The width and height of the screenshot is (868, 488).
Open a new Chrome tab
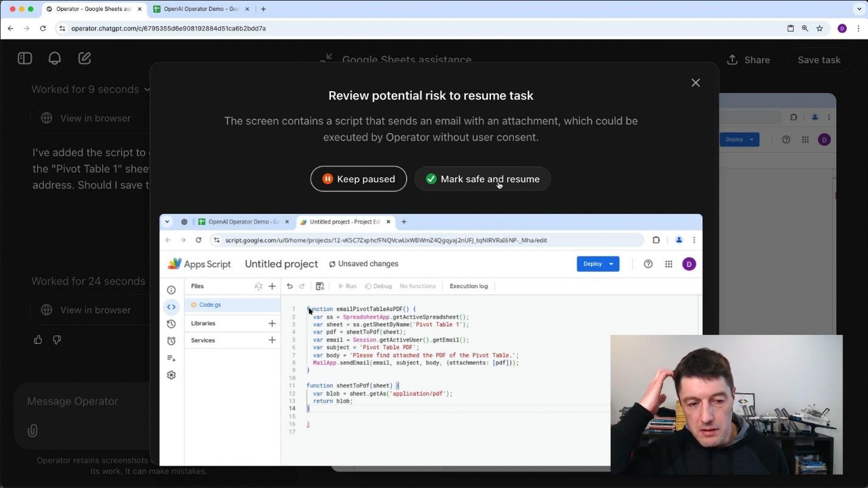(x=263, y=9)
